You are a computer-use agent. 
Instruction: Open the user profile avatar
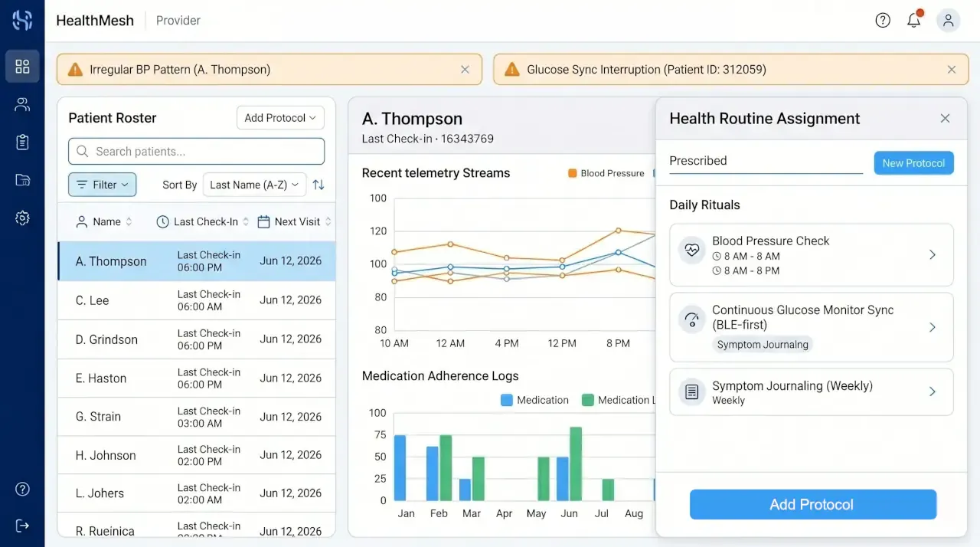[x=948, y=21]
